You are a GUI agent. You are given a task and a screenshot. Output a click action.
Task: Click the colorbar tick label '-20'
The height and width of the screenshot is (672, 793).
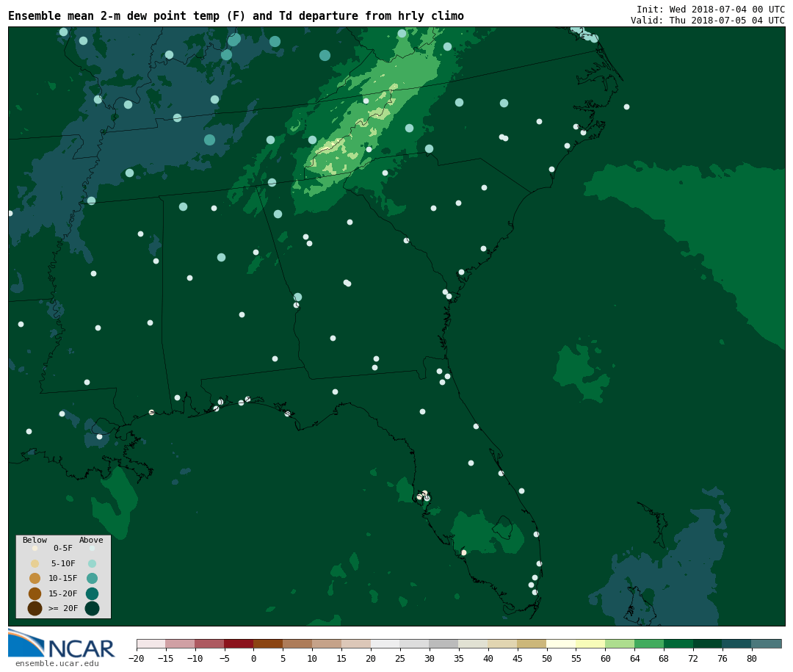click(137, 658)
